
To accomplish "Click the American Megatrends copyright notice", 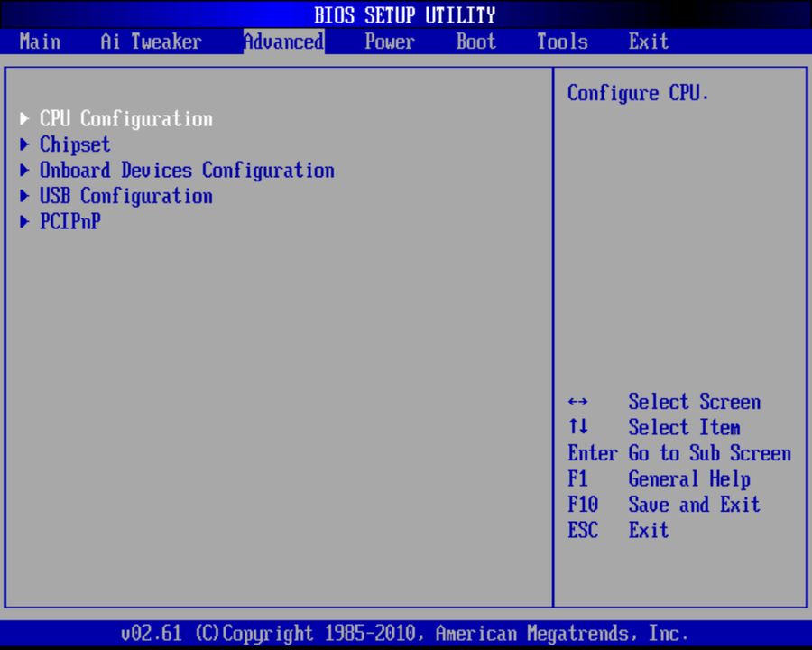I will (x=405, y=633).
